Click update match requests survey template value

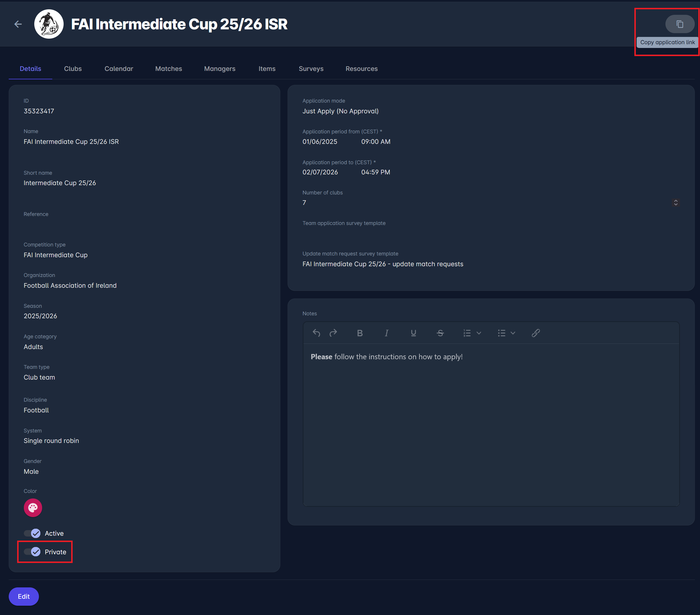coord(383,264)
